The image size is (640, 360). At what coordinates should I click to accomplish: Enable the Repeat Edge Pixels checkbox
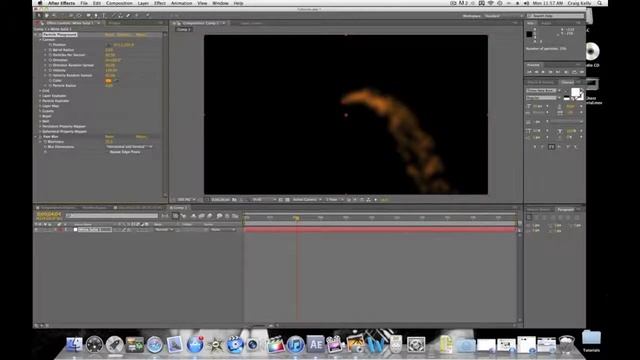click(x=108, y=152)
